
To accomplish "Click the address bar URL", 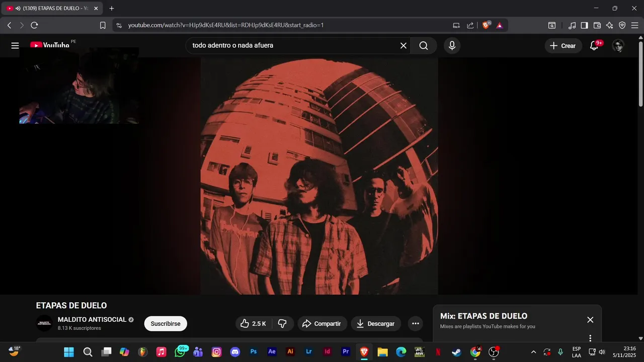I will click(226, 25).
